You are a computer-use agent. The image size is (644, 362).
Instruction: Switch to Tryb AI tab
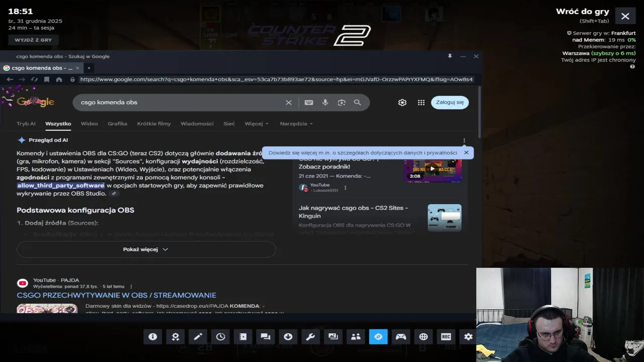click(x=26, y=124)
